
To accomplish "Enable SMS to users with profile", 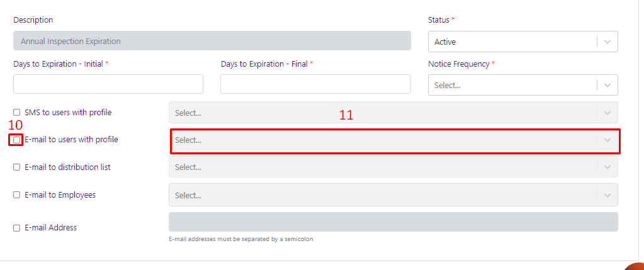I will pyautogui.click(x=16, y=113).
